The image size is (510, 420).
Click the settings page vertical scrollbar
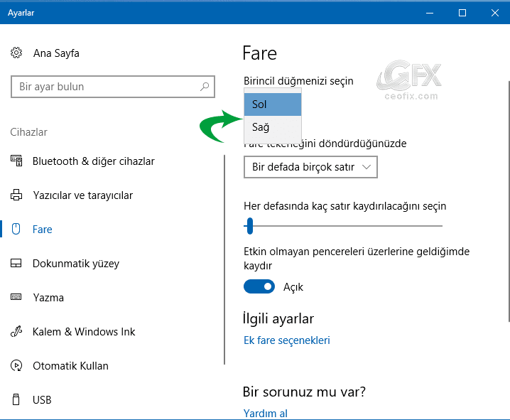click(x=509, y=202)
